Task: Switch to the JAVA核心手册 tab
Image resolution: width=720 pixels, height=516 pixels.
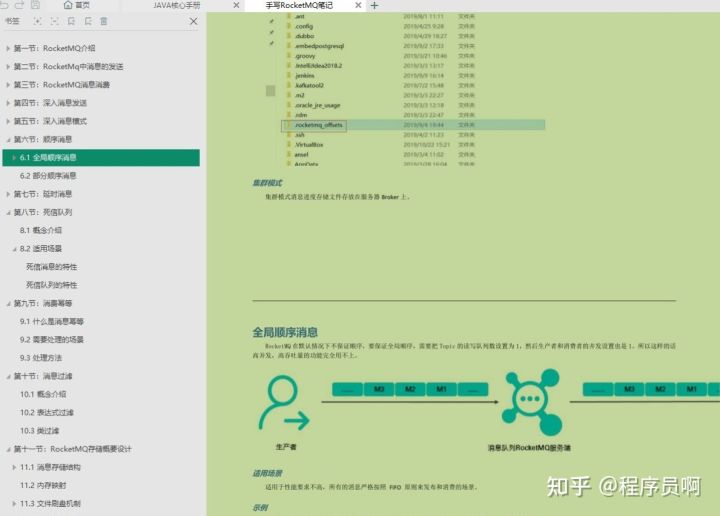Action: click(x=177, y=5)
